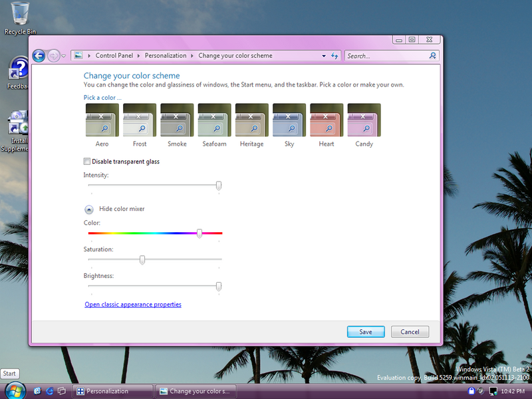Select the Feedback desktop shortcut

[18, 73]
